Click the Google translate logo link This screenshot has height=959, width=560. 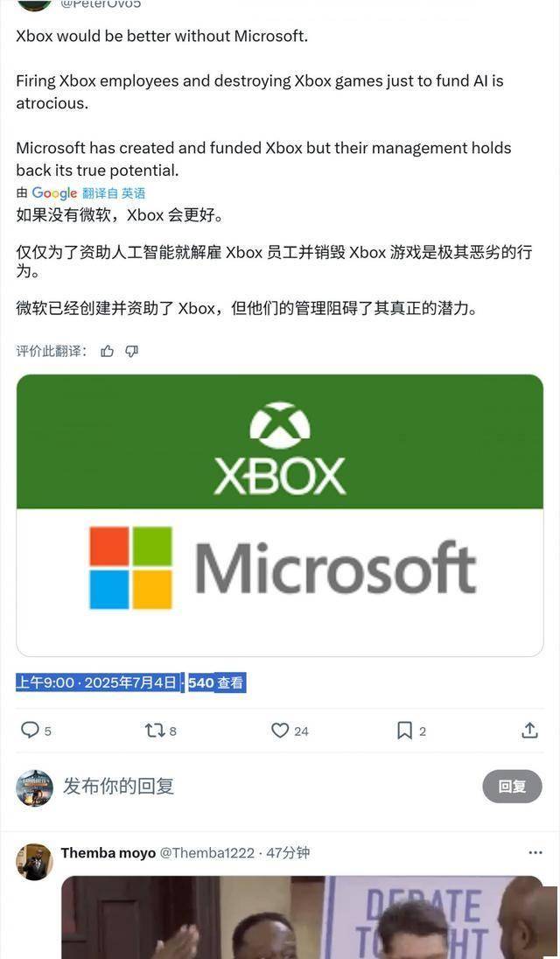tap(54, 193)
